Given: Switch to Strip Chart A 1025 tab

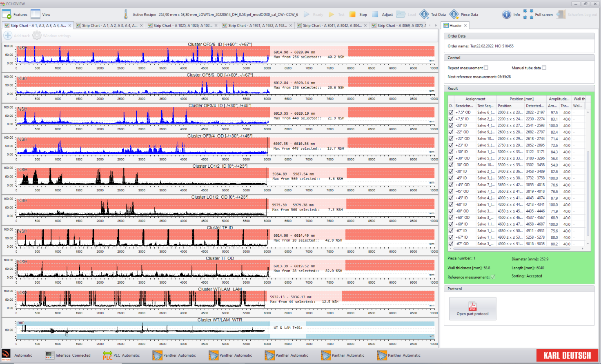Looking at the screenshot, I should click(183, 25).
